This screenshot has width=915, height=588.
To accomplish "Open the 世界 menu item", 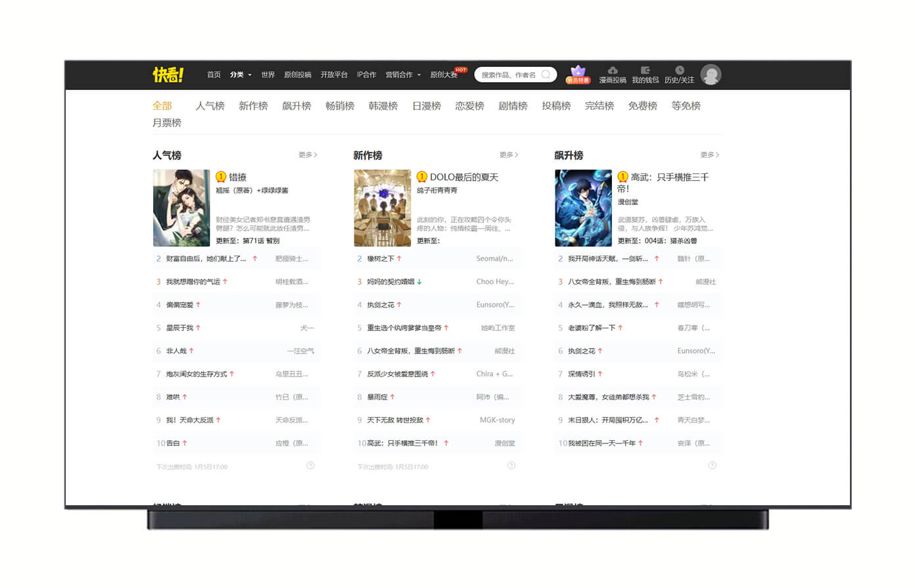I will [x=268, y=74].
